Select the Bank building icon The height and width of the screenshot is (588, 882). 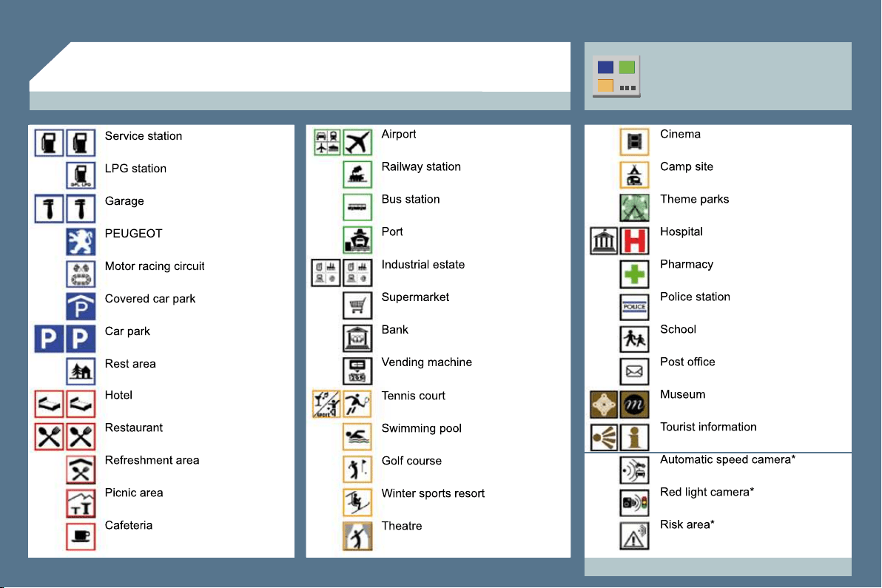(x=357, y=338)
